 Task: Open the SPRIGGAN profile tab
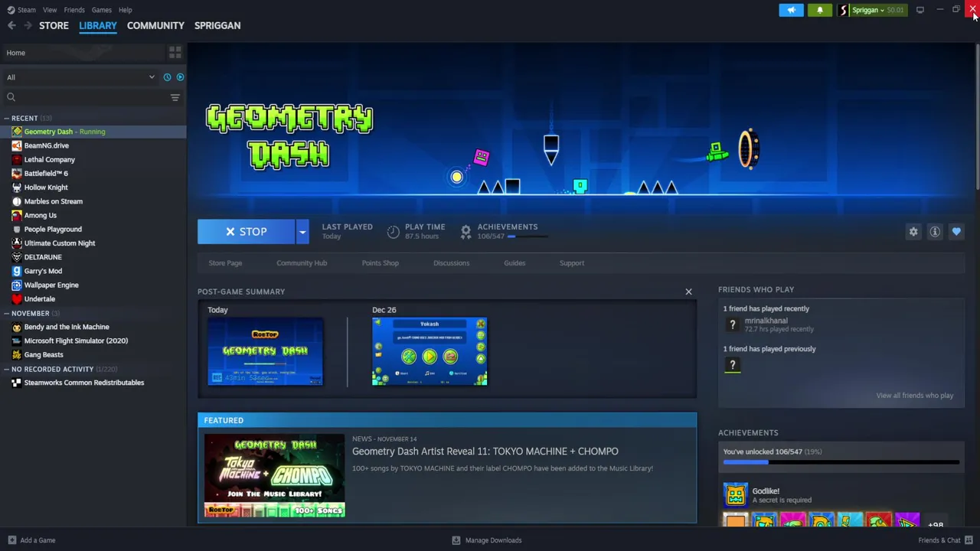click(x=217, y=25)
